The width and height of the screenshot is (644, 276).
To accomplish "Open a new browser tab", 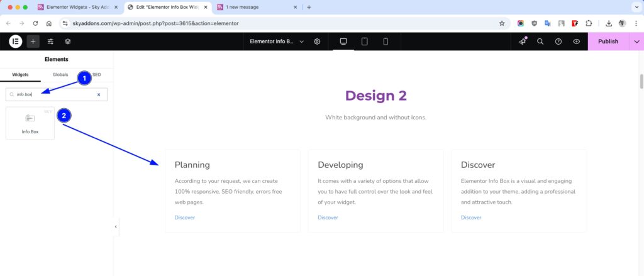I will pyautogui.click(x=309, y=7).
